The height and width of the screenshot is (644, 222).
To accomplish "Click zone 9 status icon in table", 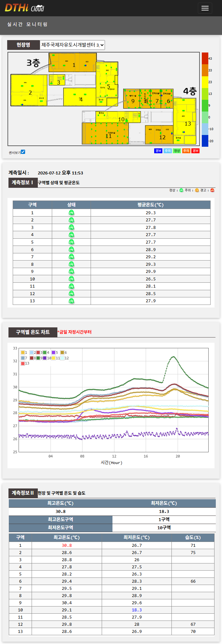I will click(x=71, y=271).
